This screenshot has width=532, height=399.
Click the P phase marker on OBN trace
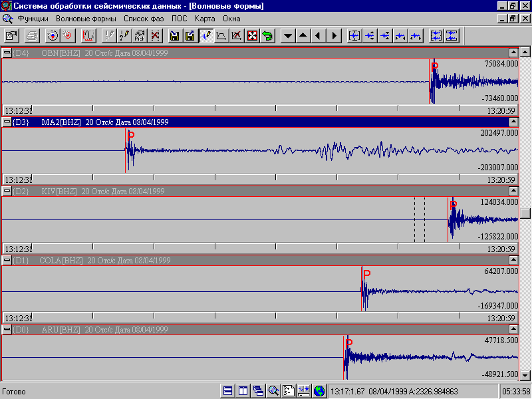435,66
